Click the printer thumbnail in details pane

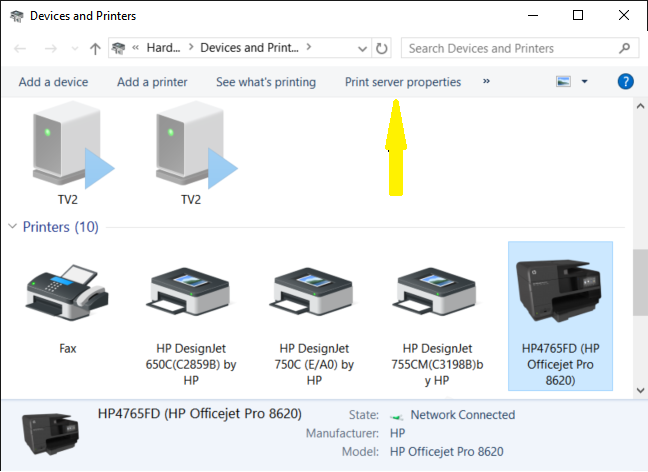point(50,434)
